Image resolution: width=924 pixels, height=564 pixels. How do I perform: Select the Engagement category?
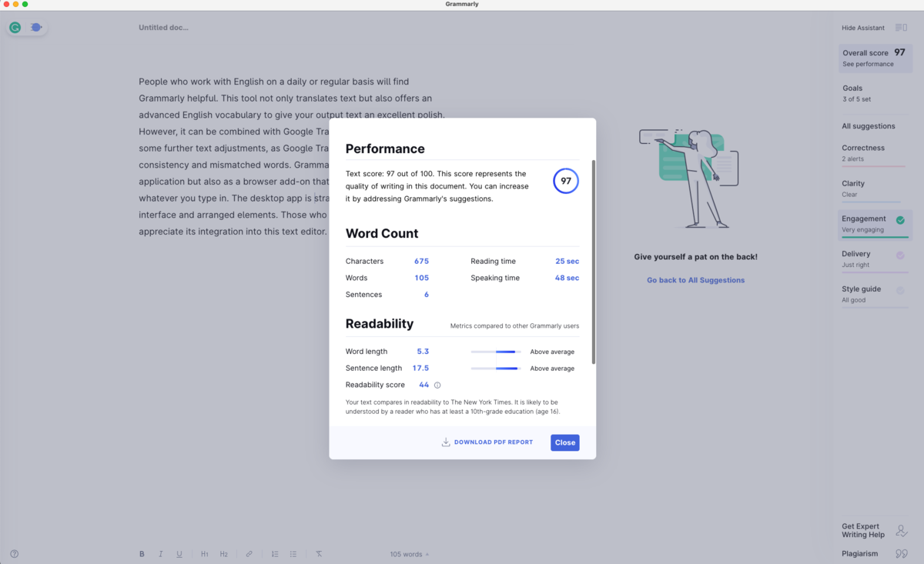[x=875, y=224]
